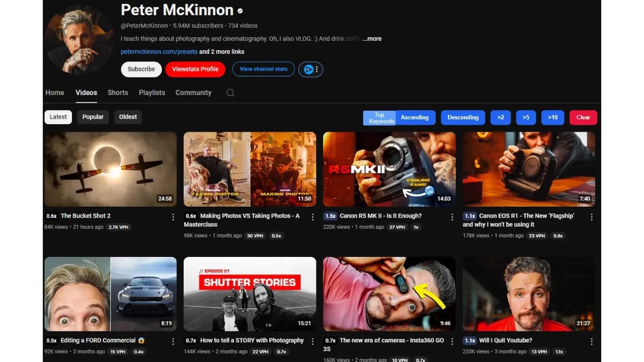The width and height of the screenshot is (644, 362).
Task: Open options menu for Canon R5 MK II video
Action: tap(452, 217)
